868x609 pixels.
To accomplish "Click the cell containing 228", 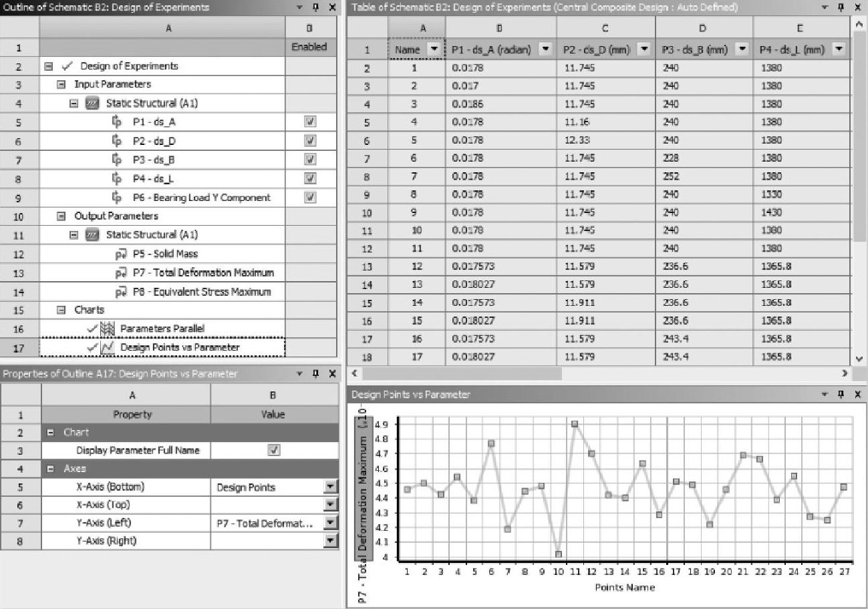I will pyautogui.click(x=704, y=158).
